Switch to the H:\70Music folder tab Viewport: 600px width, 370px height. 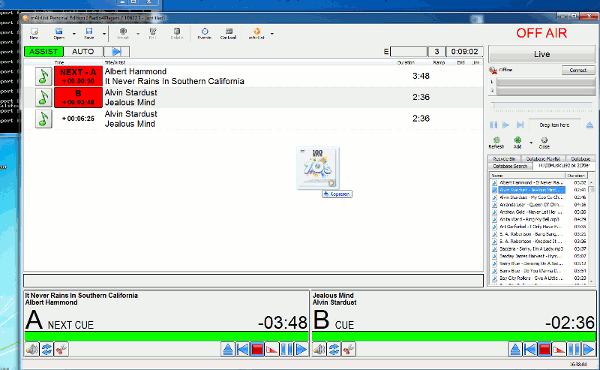point(564,165)
